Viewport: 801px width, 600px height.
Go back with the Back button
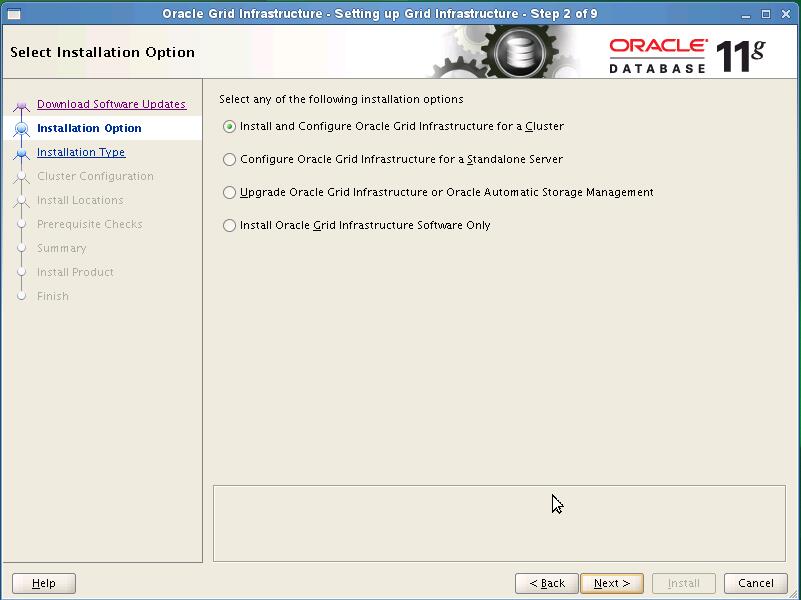pyautogui.click(x=547, y=583)
